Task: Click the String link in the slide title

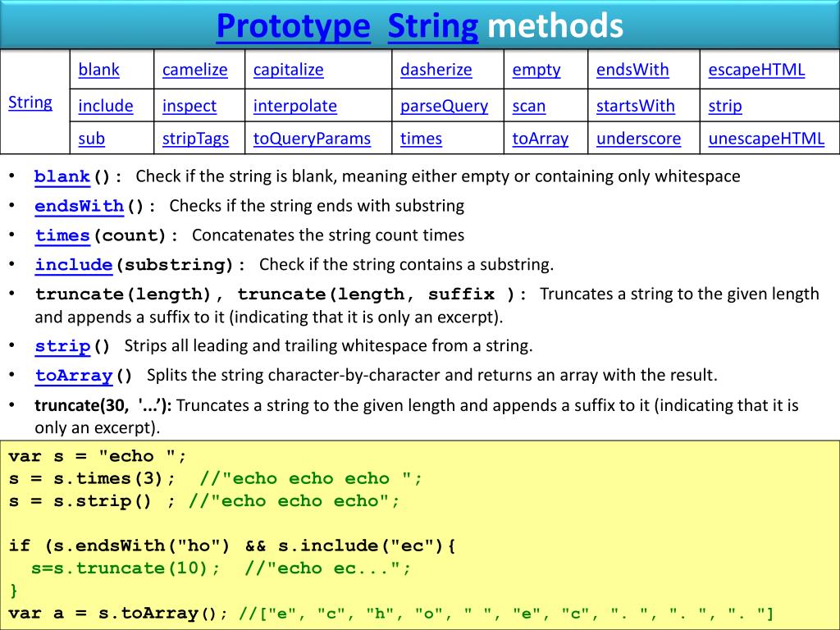Action: pyautogui.click(x=432, y=26)
